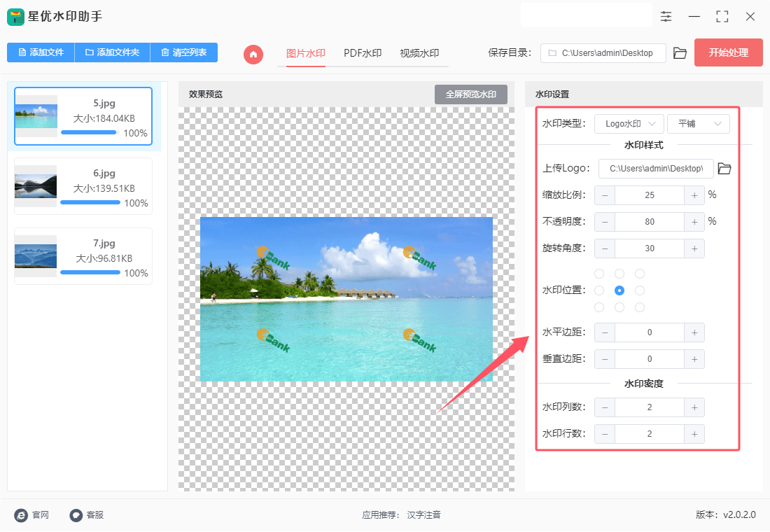
Task: Click the 清空列表 button
Action: tap(183, 52)
